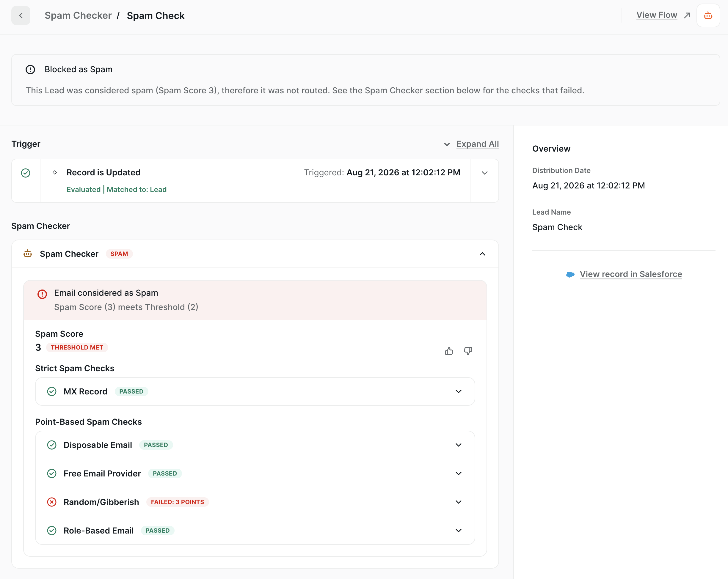This screenshot has height=579, width=728.
Task: Click the red SPAM badge
Action: click(119, 254)
